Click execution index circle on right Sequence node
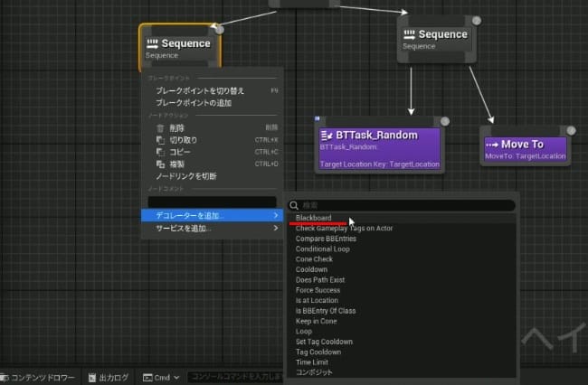This screenshot has width=588, height=385. [477, 21]
